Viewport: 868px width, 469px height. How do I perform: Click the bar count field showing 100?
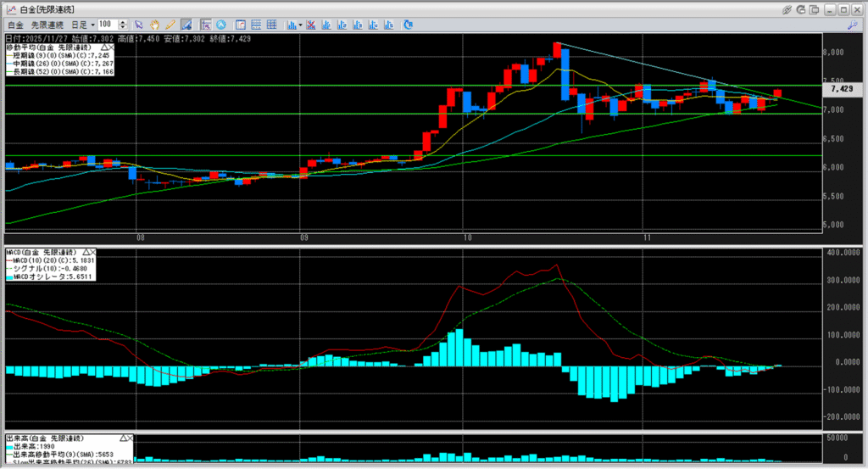pos(108,25)
